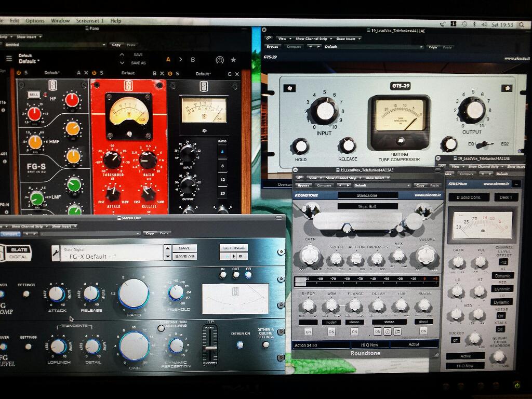Open View dropdown in GTS-39 window

click(x=284, y=38)
